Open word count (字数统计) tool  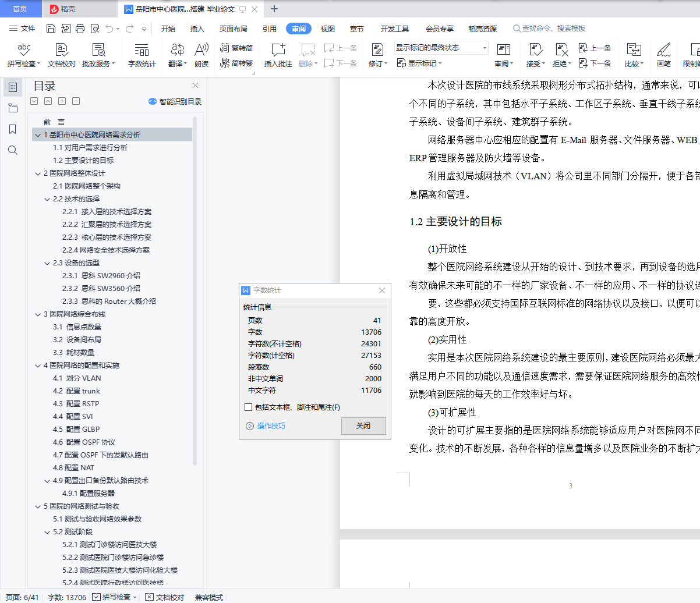pyautogui.click(x=142, y=55)
